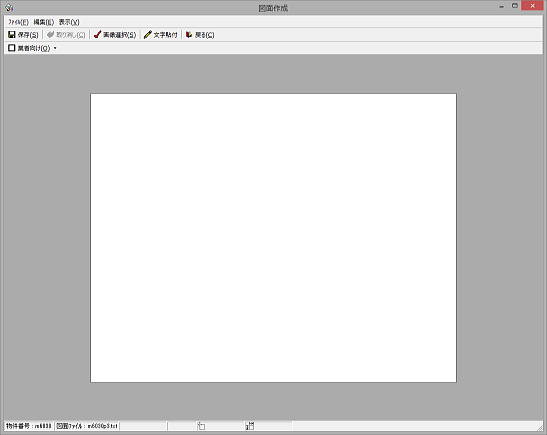This screenshot has width=547, height=435.
Task: Click the cursor position icon in status bar
Action: click(201, 426)
